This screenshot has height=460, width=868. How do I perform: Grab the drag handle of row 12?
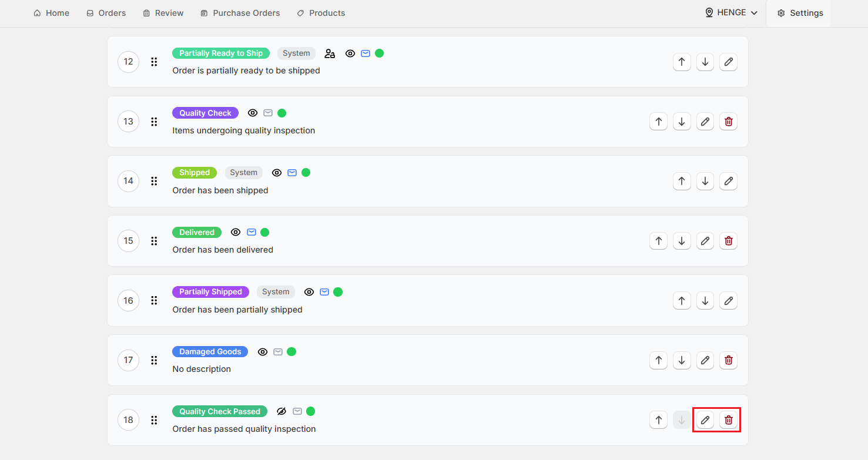(x=154, y=62)
